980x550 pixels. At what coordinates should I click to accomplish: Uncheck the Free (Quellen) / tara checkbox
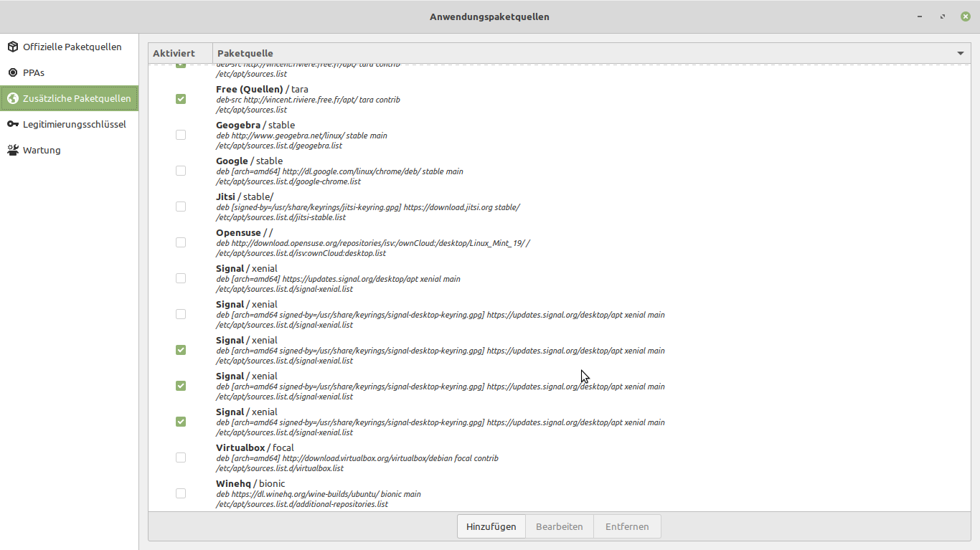pos(181,99)
